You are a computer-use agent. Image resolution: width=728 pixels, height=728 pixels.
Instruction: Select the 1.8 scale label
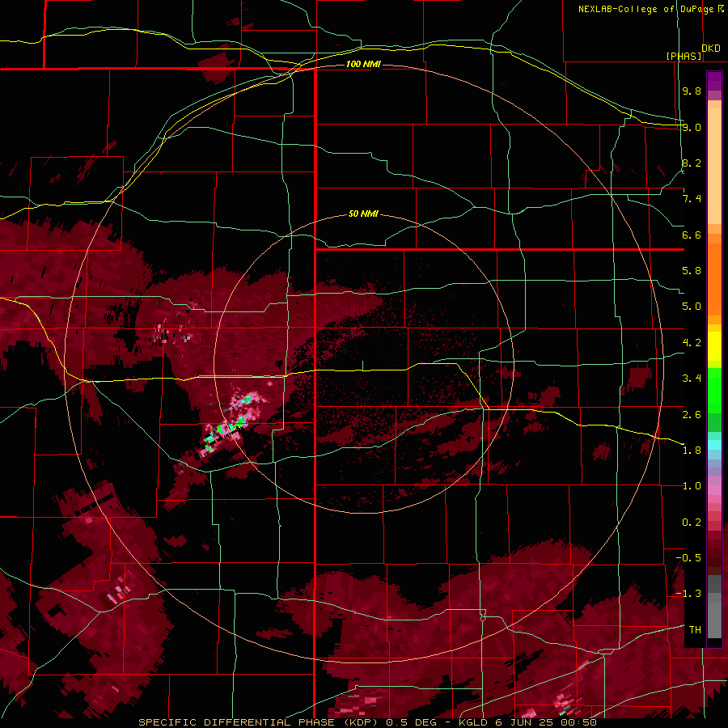pos(692,451)
